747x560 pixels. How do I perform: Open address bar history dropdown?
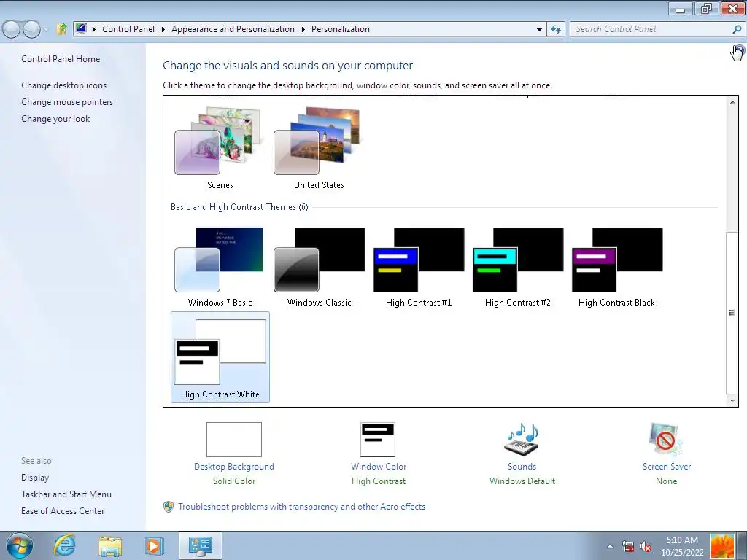539,29
